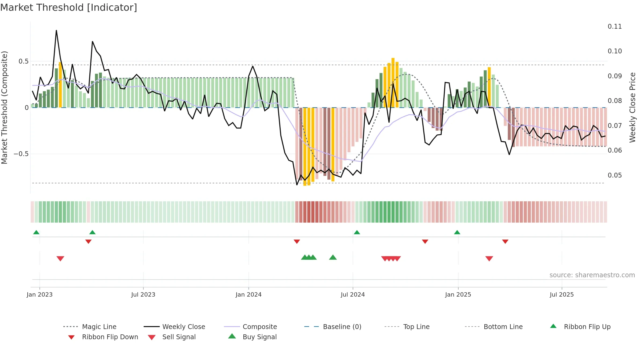Image resolution: width=644 pixels, height=362 pixels.
Task: Click the red Ribbon Flip Down legend triangle
Action: (x=71, y=337)
